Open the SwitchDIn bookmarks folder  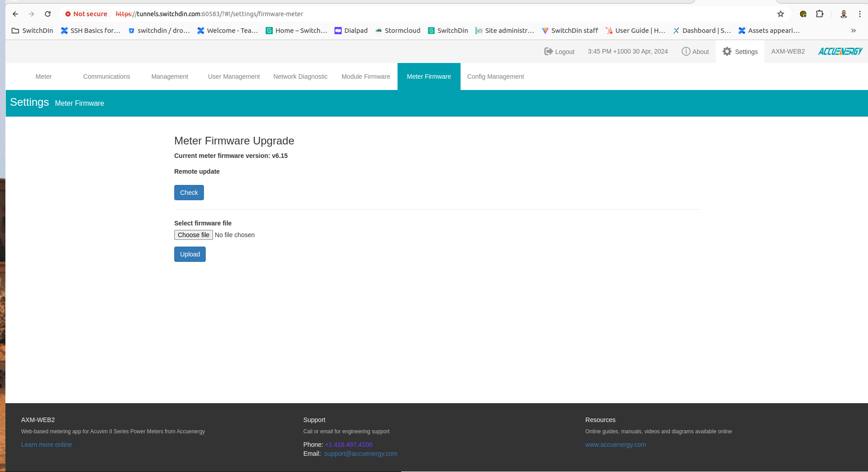point(32,31)
